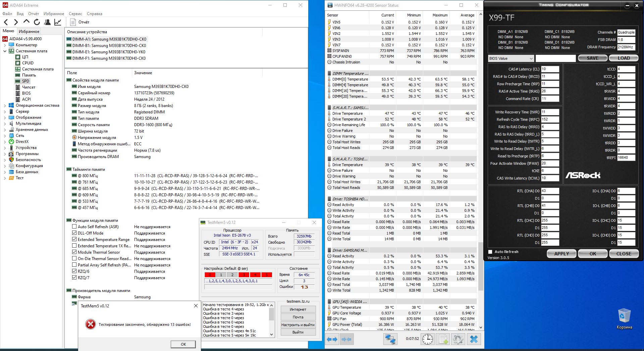The image size is (644, 351).
Task: Open the Сервис menu in AIDA64
Action: 75,14
